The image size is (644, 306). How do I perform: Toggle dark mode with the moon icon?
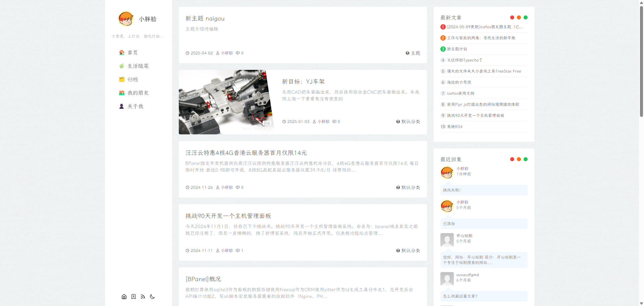pyautogui.click(x=153, y=297)
